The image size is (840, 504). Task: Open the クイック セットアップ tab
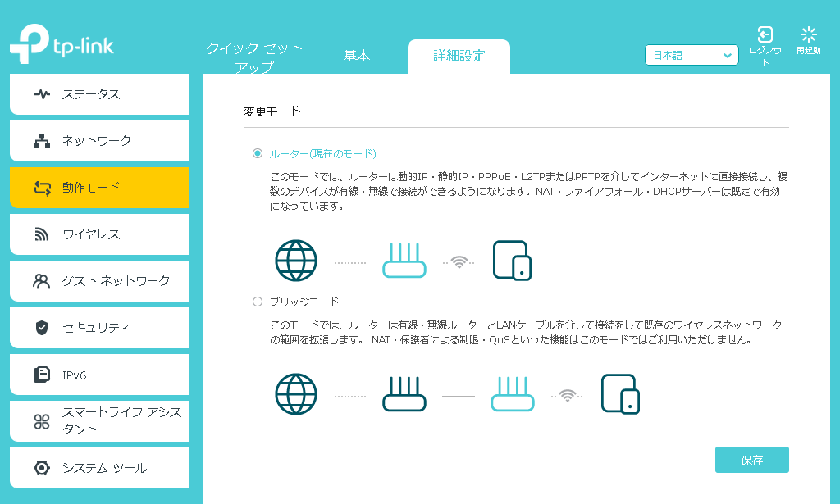coord(254,57)
